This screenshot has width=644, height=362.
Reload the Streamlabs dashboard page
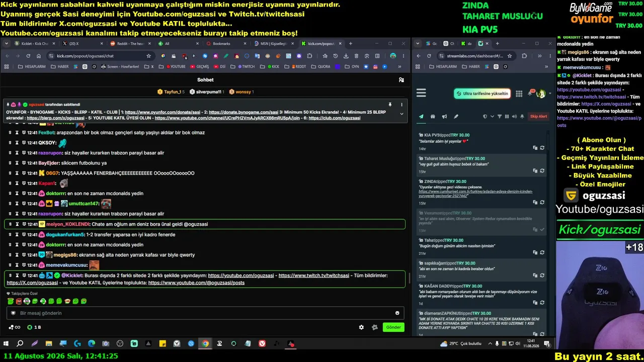pos(429,56)
